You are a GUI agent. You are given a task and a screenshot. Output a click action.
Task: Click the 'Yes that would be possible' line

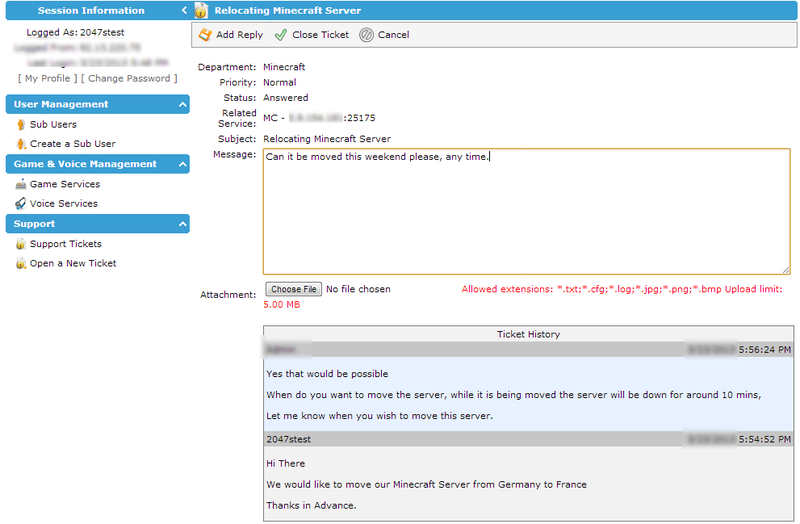click(327, 374)
